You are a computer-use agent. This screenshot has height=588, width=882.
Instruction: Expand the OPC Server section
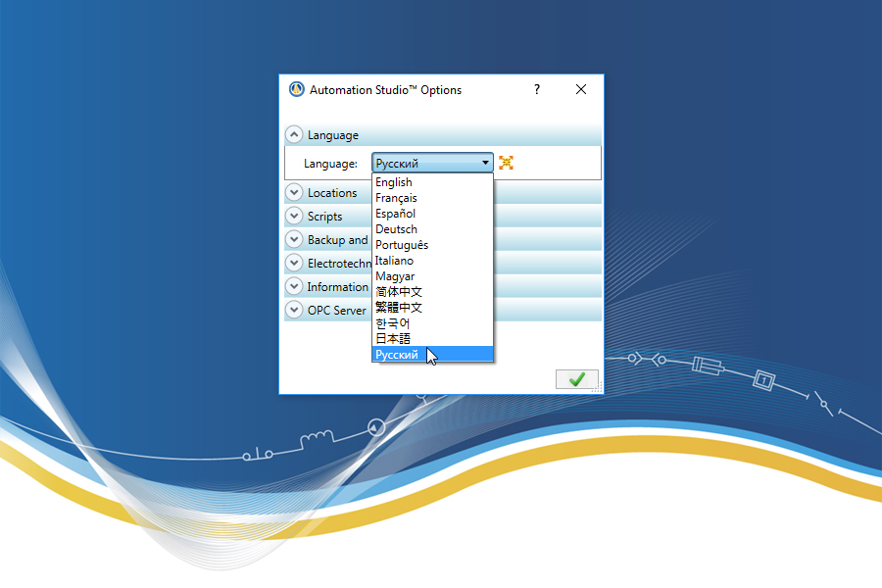(294, 310)
